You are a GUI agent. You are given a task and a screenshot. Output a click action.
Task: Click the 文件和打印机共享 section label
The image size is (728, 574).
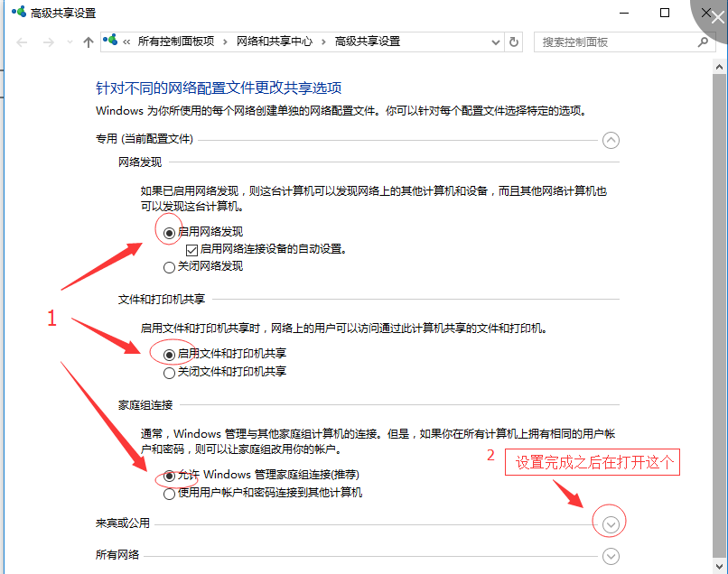pyautogui.click(x=162, y=300)
